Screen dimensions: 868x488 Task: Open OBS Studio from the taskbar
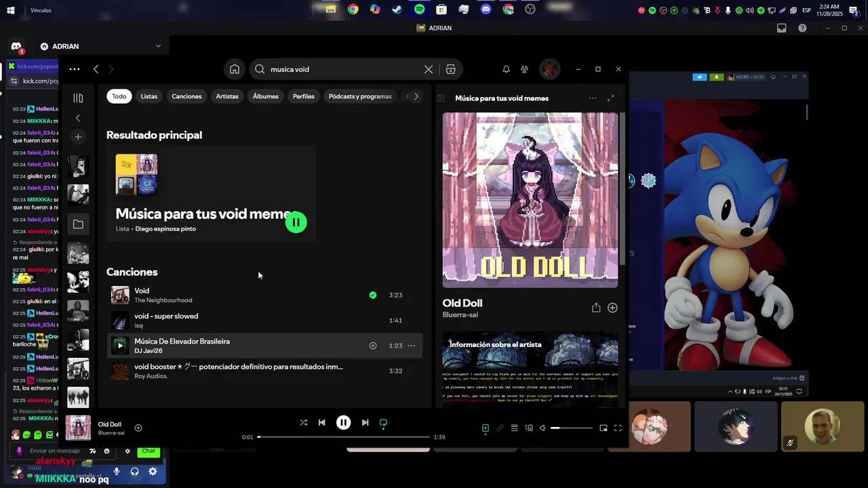pyautogui.click(x=530, y=9)
